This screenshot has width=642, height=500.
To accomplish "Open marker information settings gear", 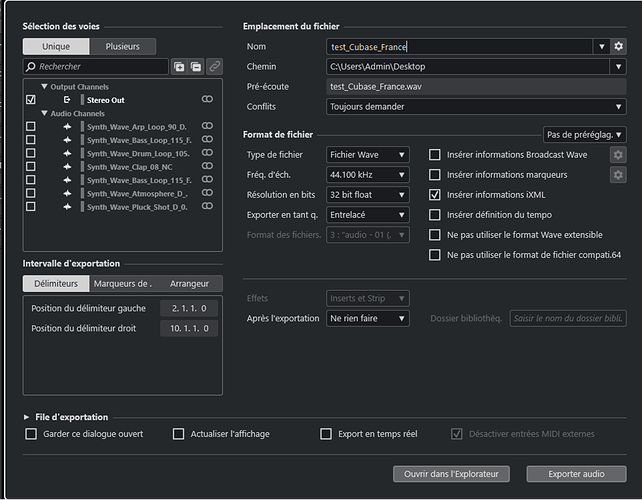I will point(618,175).
